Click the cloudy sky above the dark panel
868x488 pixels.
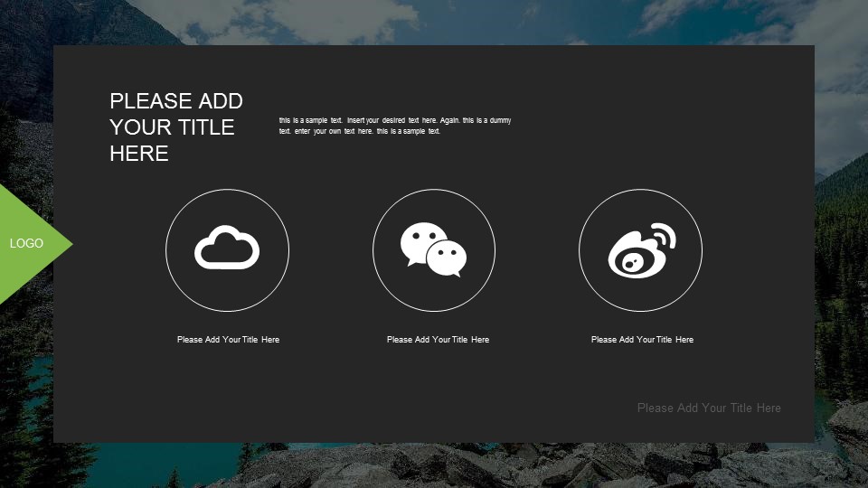click(x=362, y=20)
